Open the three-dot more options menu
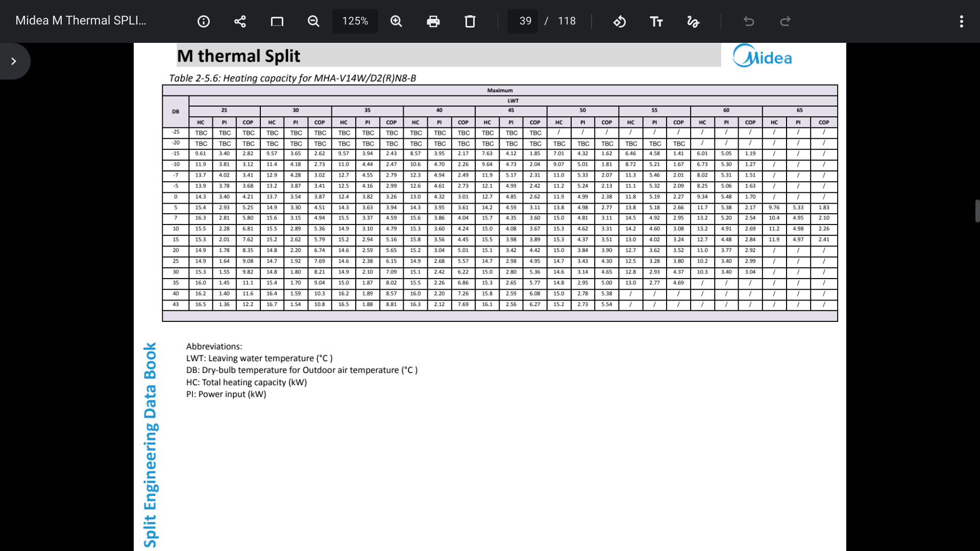980x551 pixels. point(961,21)
